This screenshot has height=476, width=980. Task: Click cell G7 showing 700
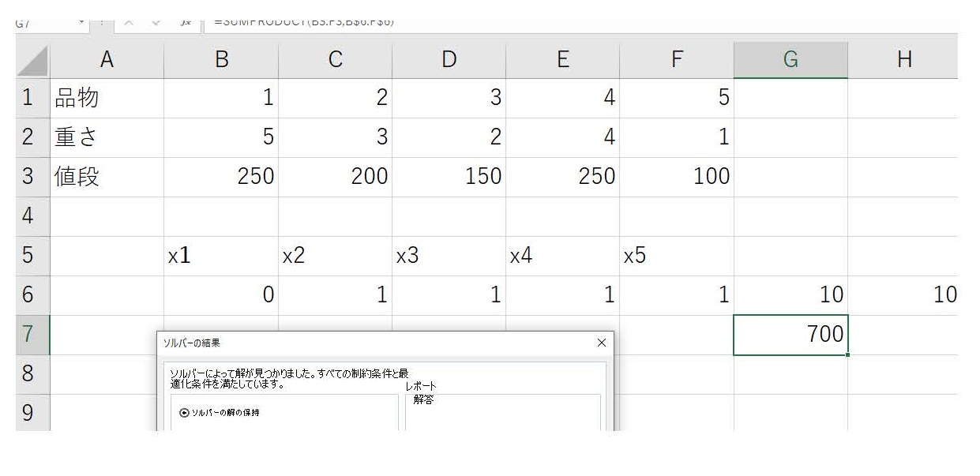790,335
